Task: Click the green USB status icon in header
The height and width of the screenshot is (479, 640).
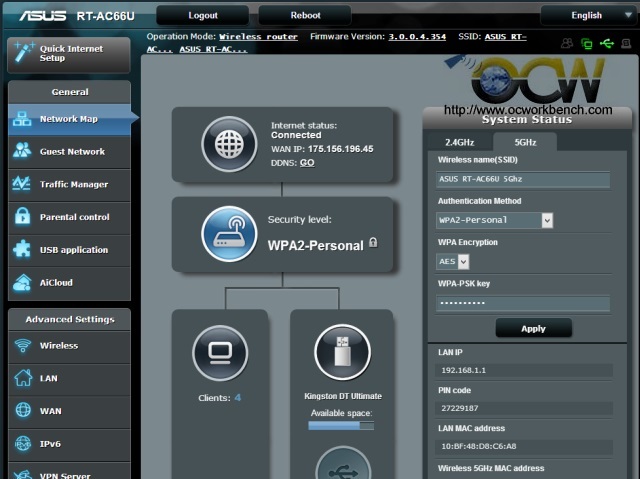Action: tap(607, 43)
